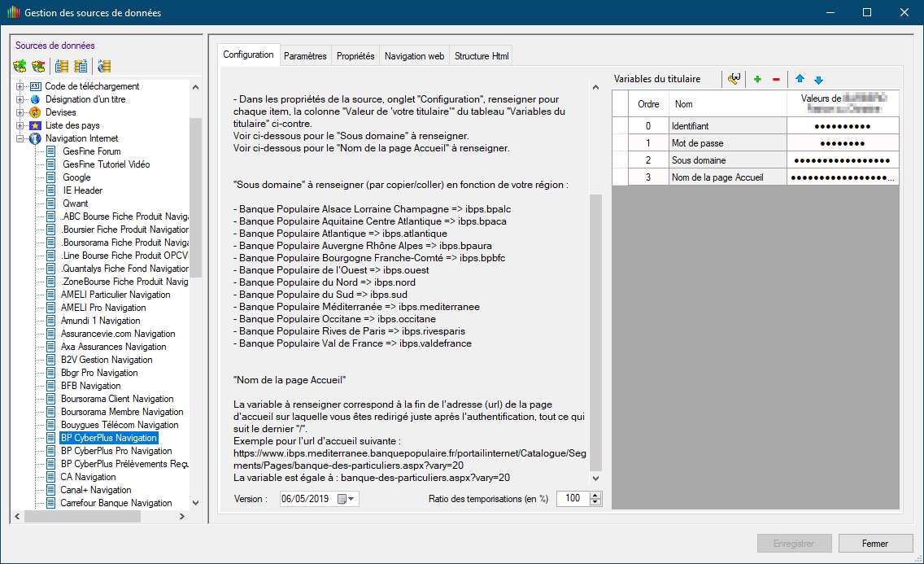
Task: Switch to the Paramètres tab
Action: click(x=305, y=56)
